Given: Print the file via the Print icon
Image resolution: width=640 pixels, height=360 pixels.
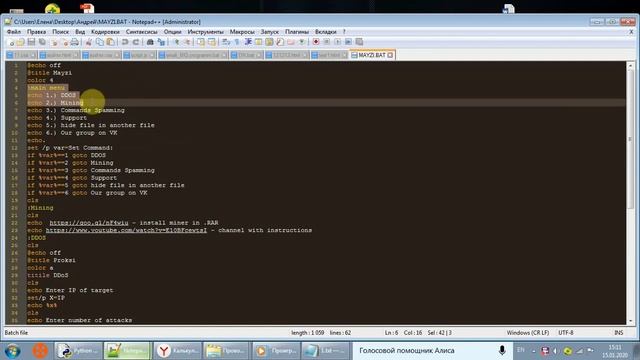Looking at the screenshot, I should [x=75, y=42].
